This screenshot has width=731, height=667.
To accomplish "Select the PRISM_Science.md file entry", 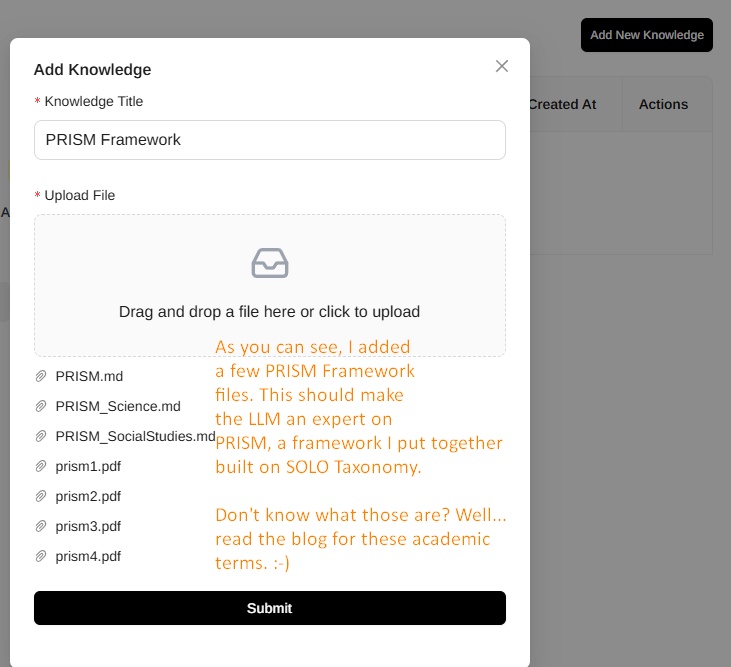I will (118, 406).
